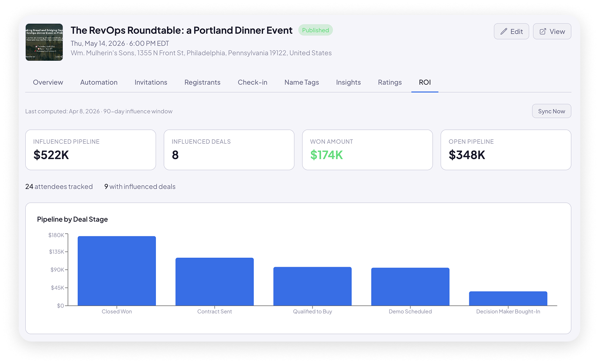Open the Invitations tab
The height and width of the screenshot is (364, 599).
click(151, 82)
